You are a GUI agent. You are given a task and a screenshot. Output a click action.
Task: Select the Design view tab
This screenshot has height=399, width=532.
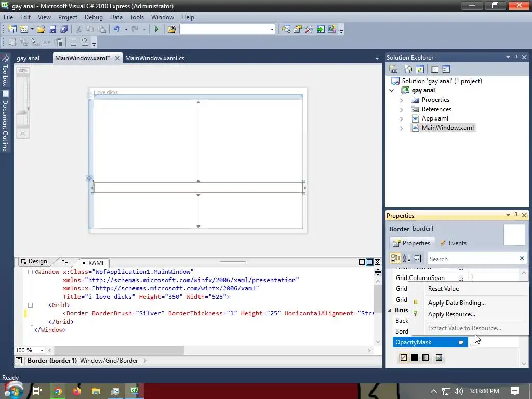(x=34, y=261)
